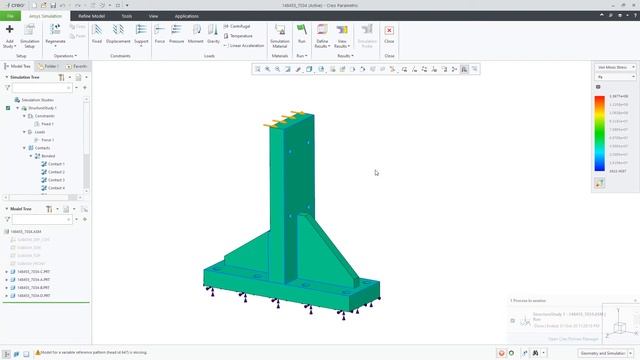Switch to the View tab
The width and height of the screenshot is (640, 360).
(153, 16)
